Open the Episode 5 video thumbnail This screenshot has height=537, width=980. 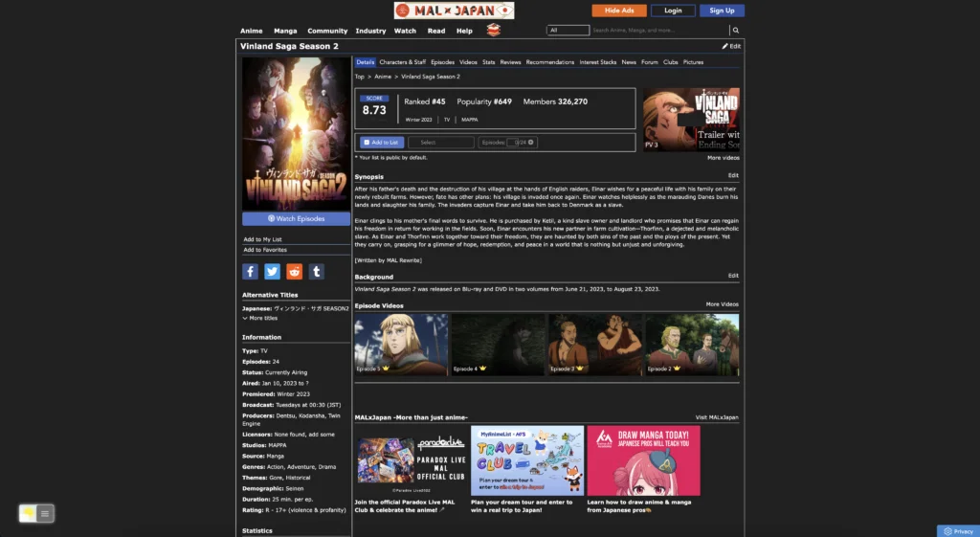click(401, 345)
